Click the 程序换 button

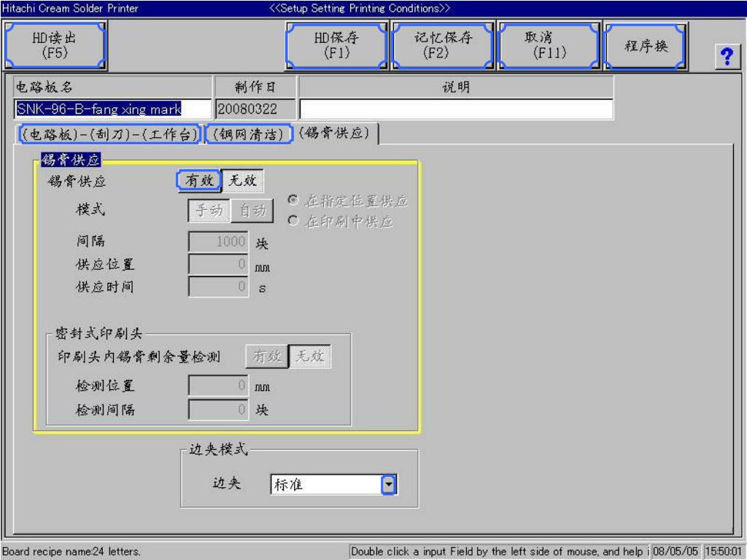(x=646, y=46)
